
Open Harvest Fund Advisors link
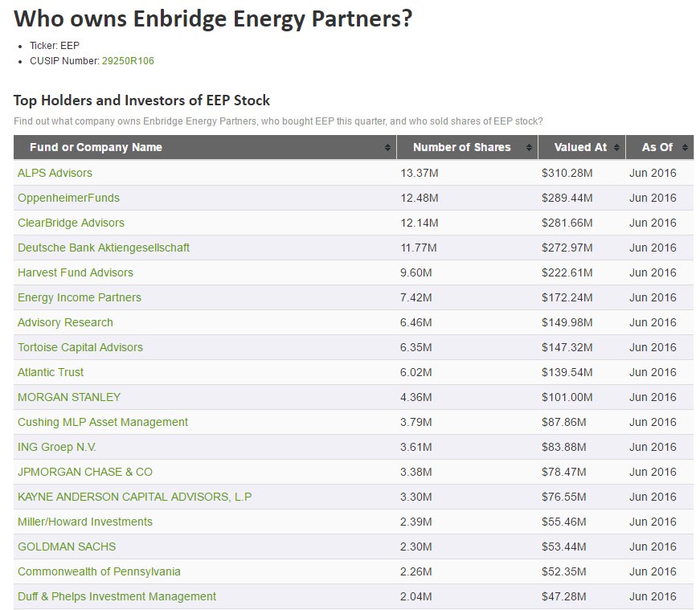click(x=76, y=272)
